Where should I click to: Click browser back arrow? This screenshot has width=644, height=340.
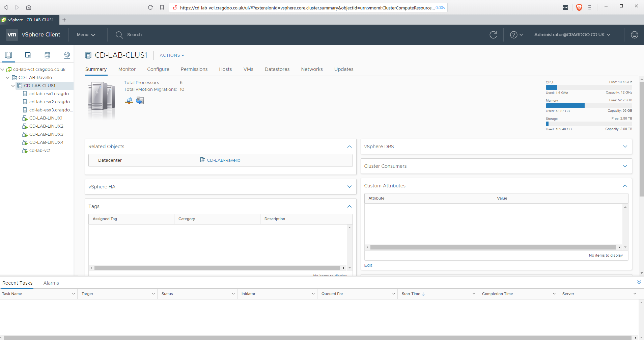tap(6, 7)
